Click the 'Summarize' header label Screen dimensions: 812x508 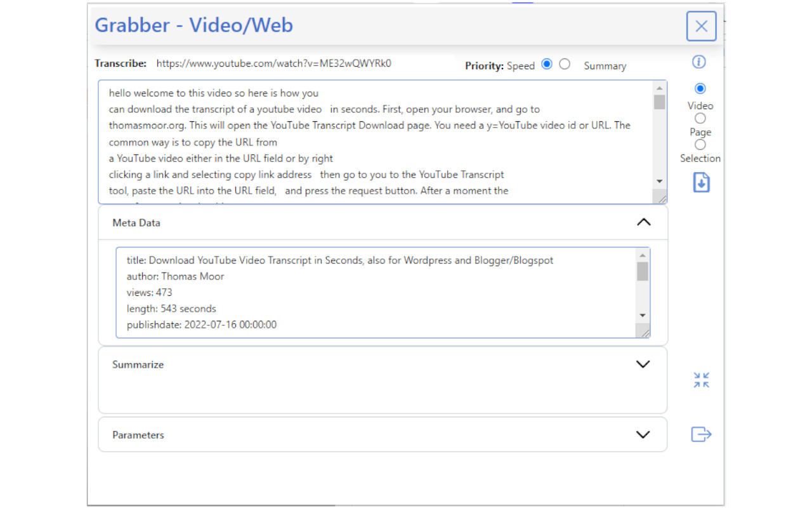[x=138, y=364]
